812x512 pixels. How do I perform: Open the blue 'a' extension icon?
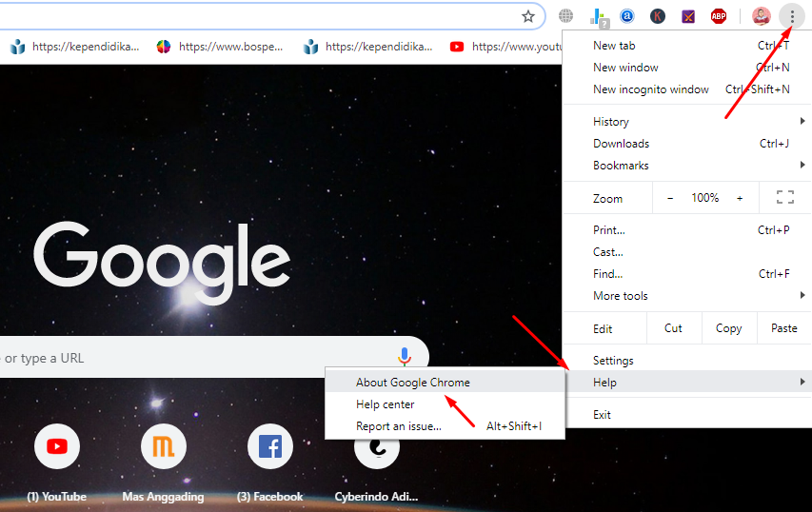click(x=627, y=16)
